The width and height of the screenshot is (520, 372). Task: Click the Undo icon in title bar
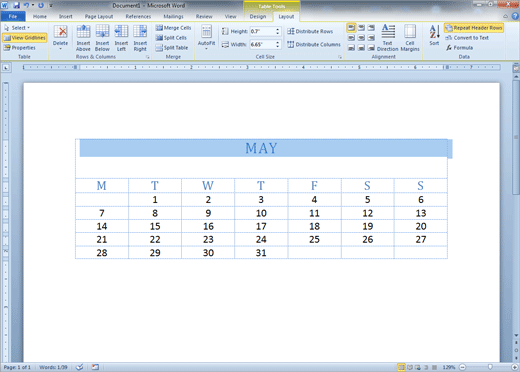26,5
